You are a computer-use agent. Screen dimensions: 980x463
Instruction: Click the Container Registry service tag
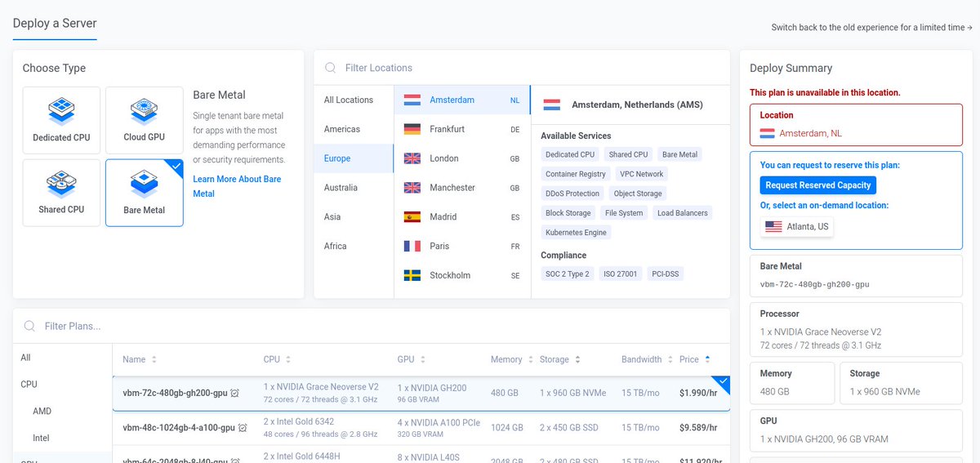tap(576, 174)
